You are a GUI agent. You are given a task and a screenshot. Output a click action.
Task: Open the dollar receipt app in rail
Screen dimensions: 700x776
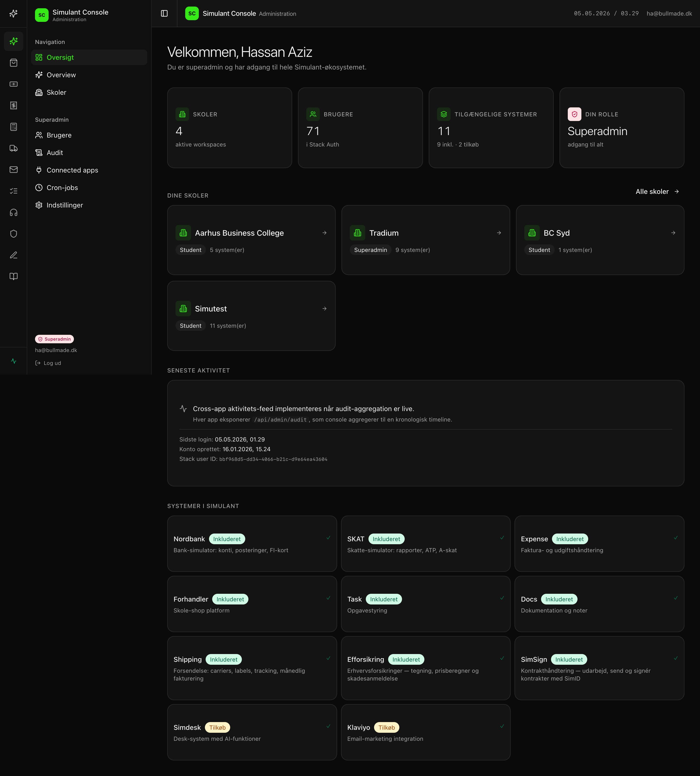[x=13, y=105]
